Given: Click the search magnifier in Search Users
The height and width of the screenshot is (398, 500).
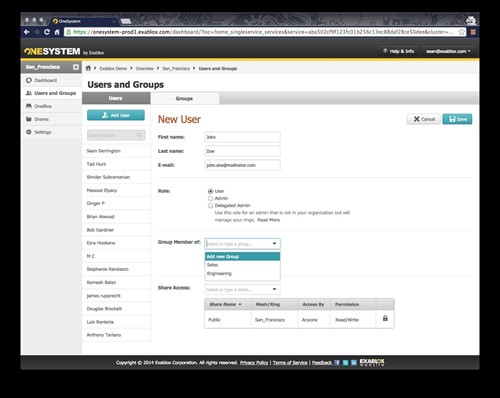Looking at the screenshot, I should (x=140, y=135).
